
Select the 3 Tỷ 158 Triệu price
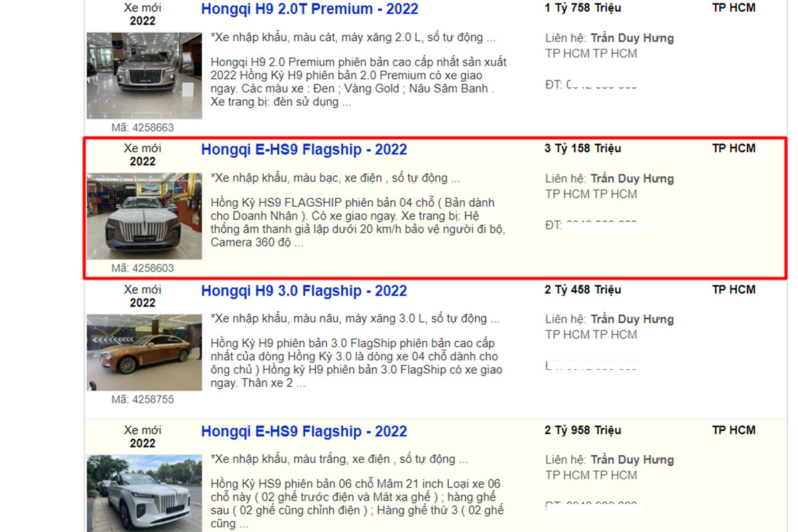click(x=583, y=148)
